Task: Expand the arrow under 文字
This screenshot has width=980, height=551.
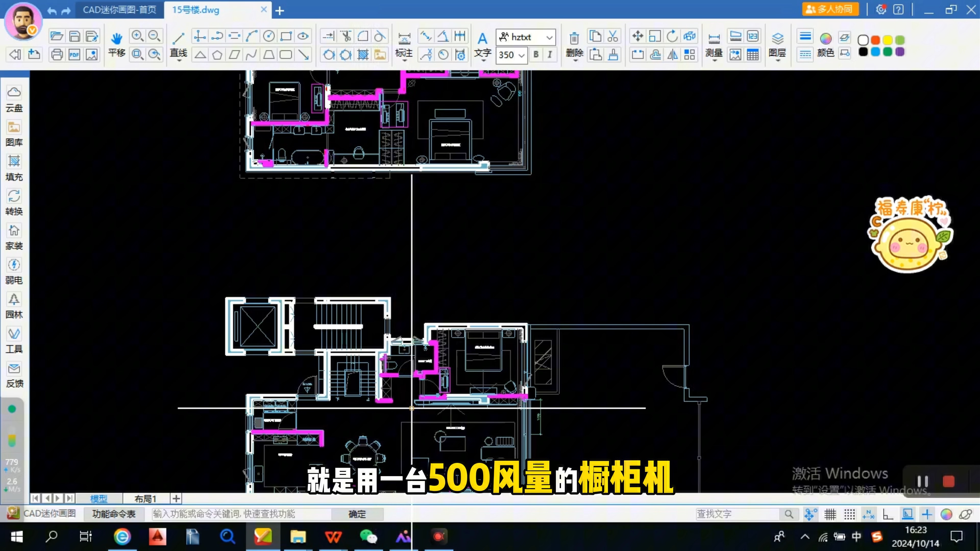Action: tap(483, 61)
